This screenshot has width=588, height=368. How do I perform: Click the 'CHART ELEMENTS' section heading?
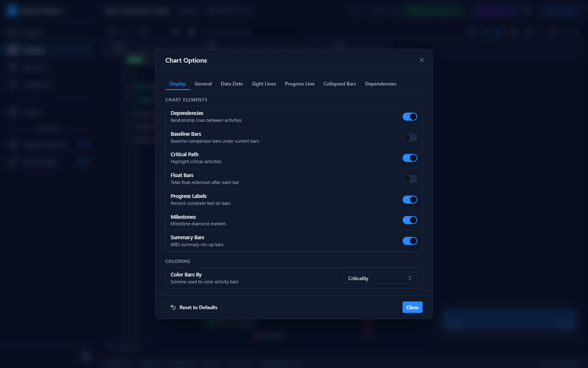[x=186, y=100]
